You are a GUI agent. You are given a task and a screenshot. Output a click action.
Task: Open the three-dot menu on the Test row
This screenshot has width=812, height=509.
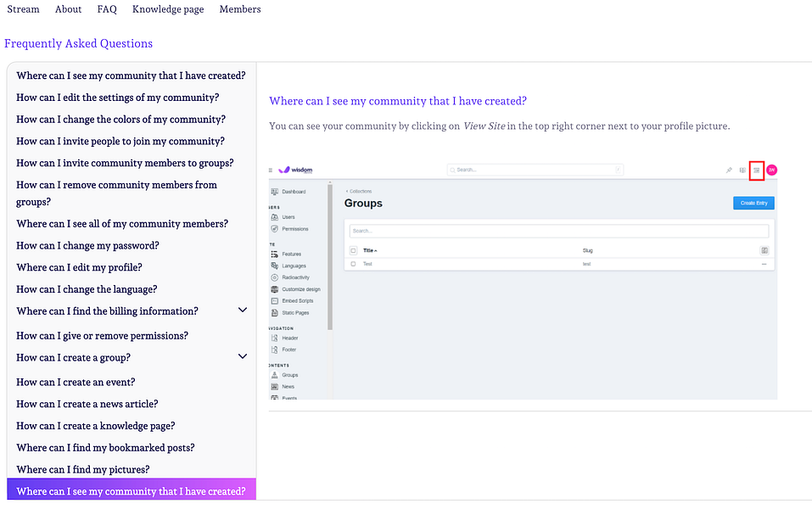764,264
